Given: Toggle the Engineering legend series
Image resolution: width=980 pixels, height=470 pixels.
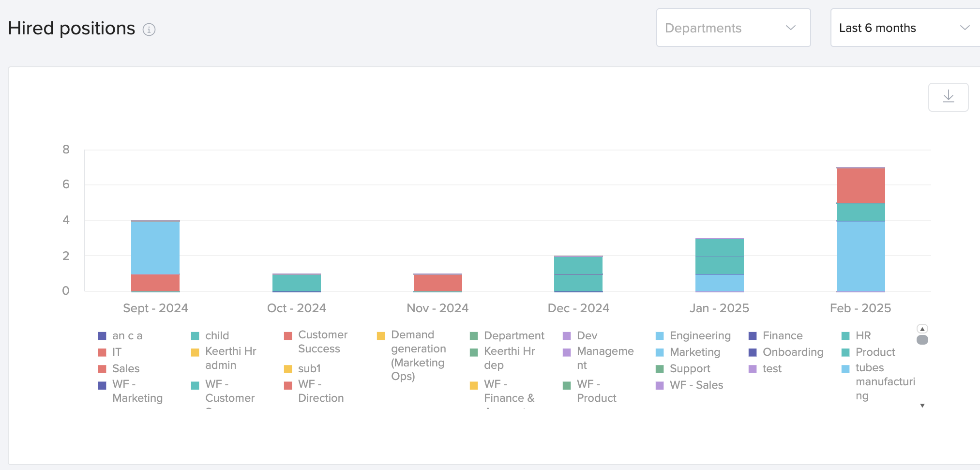Looking at the screenshot, I should point(699,335).
